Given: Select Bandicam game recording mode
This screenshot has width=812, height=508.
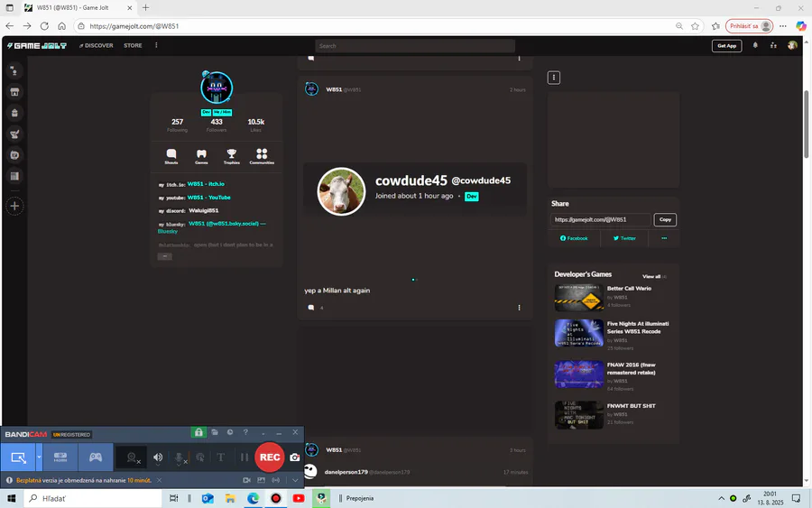Looking at the screenshot, I should tap(96, 457).
